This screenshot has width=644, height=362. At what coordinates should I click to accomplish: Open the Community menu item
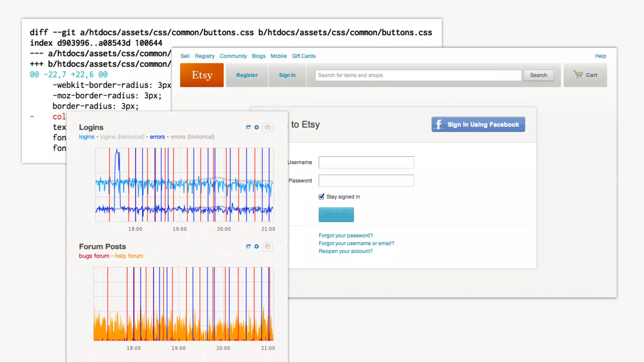pos(233,56)
